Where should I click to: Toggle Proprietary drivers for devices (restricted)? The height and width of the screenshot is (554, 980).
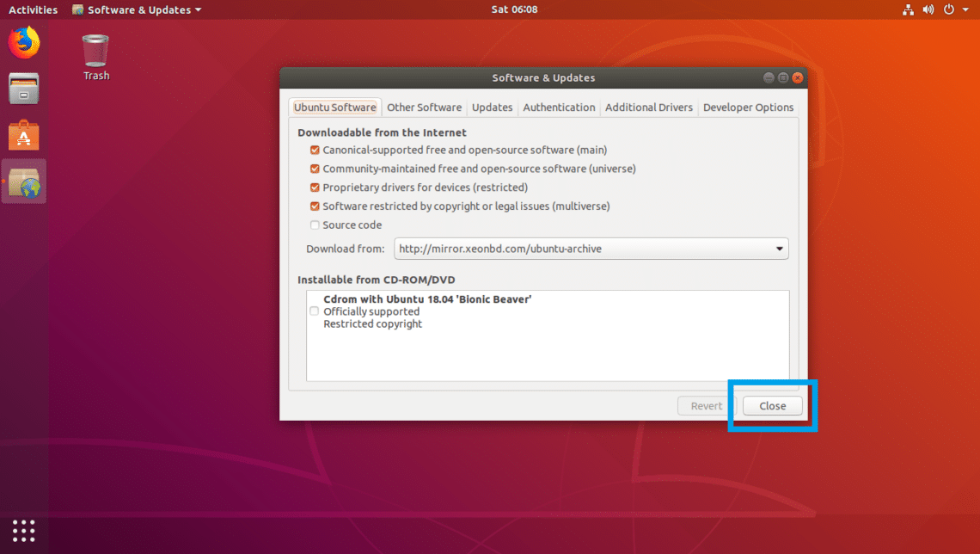(315, 188)
